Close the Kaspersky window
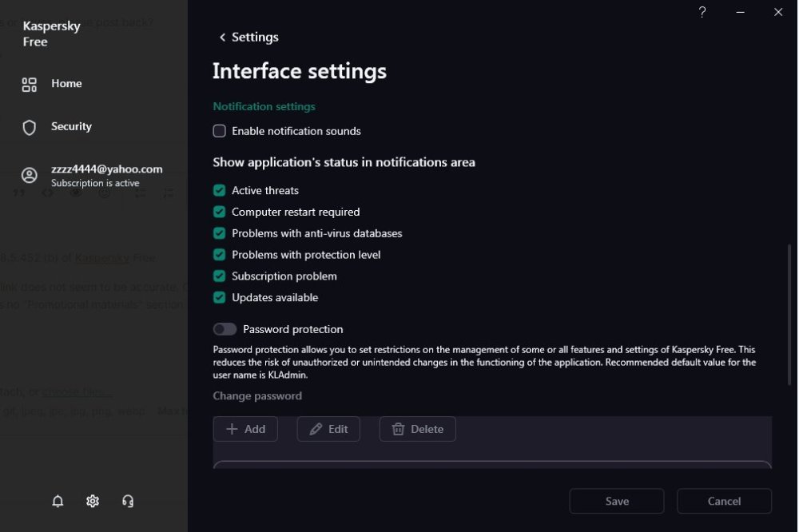This screenshot has width=799, height=532. tap(778, 12)
